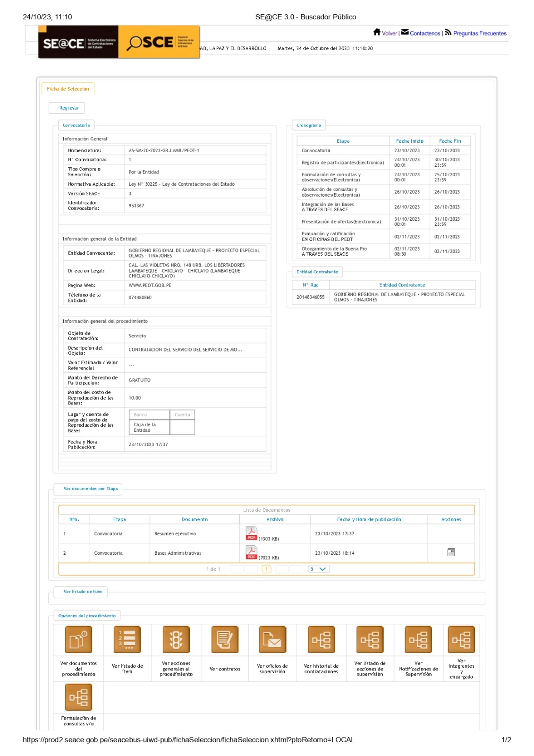
Task: Click the Caja de la Entidad bank cell
Action: click(149, 427)
